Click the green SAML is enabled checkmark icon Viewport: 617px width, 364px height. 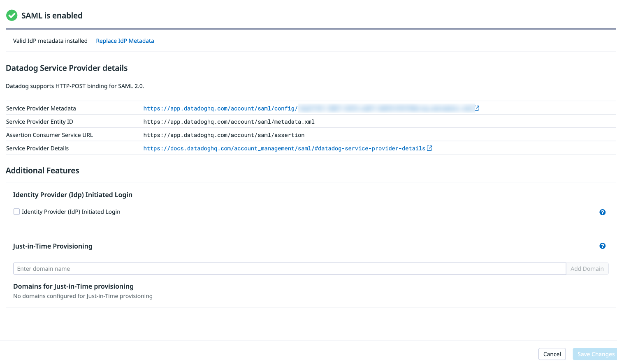click(x=12, y=15)
